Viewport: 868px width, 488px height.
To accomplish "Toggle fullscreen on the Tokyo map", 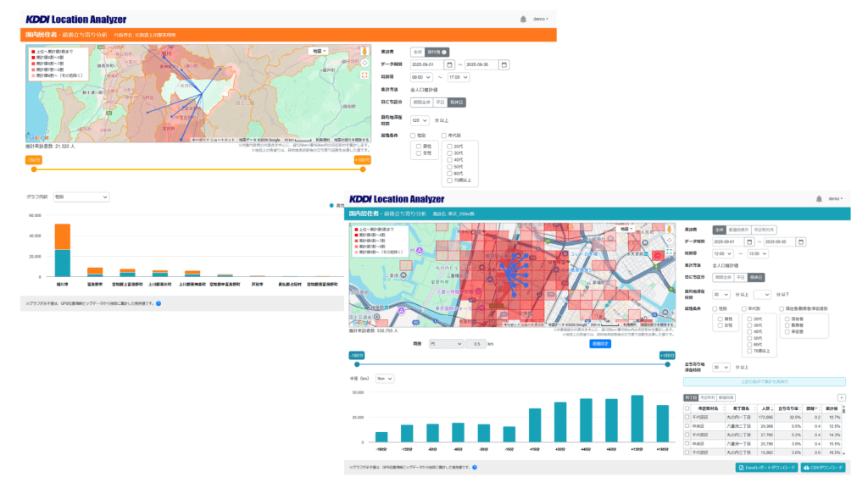I will click(669, 252).
